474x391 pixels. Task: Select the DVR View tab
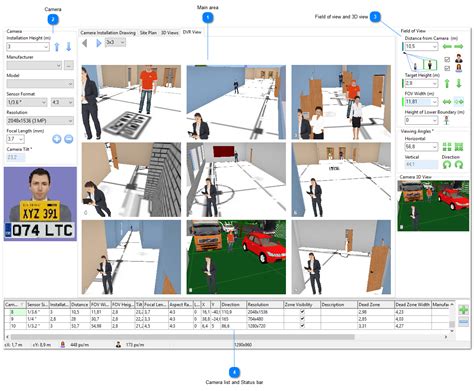192,32
